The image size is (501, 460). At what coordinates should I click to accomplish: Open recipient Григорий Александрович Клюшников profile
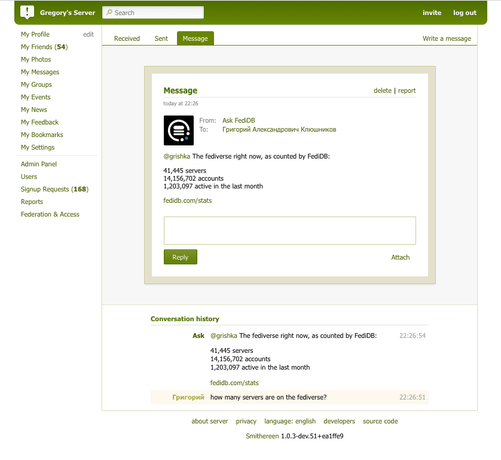click(x=279, y=129)
